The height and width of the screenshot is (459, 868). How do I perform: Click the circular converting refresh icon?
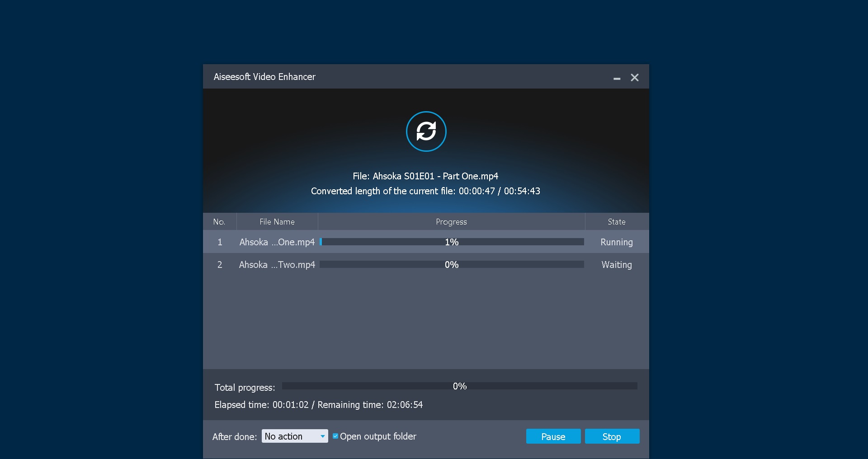pyautogui.click(x=426, y=131)
